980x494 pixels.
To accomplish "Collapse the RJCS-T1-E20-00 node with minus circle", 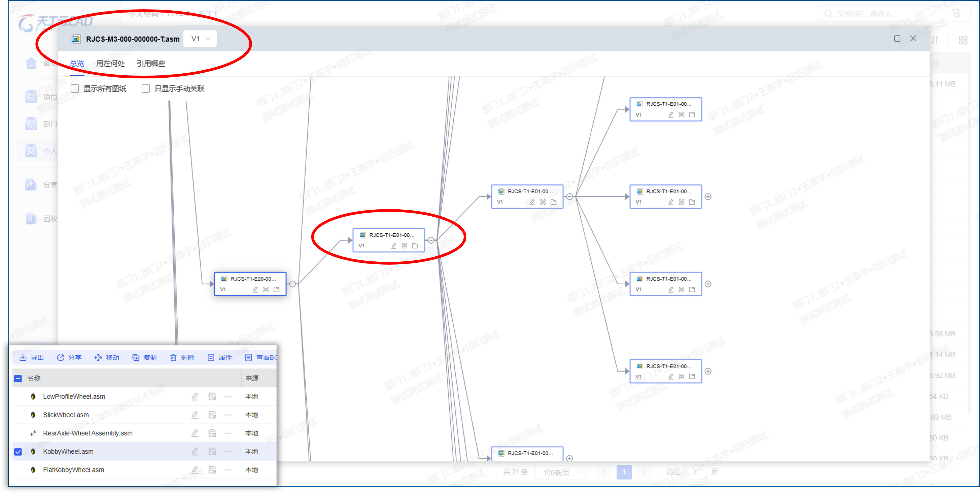I will 293,284.
